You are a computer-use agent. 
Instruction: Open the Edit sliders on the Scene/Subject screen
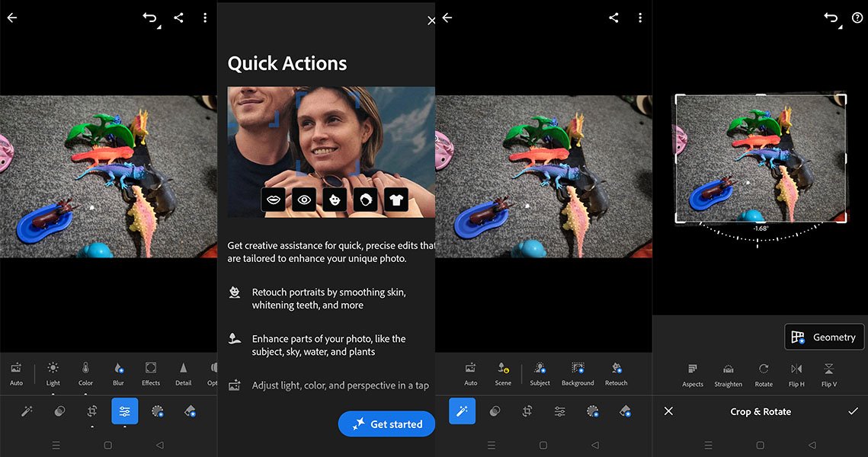(559, 411)
